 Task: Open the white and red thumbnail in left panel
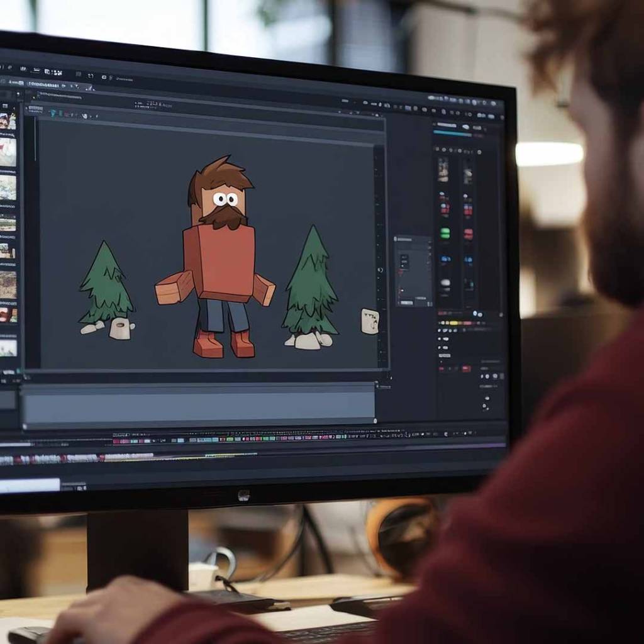(8, 152)
